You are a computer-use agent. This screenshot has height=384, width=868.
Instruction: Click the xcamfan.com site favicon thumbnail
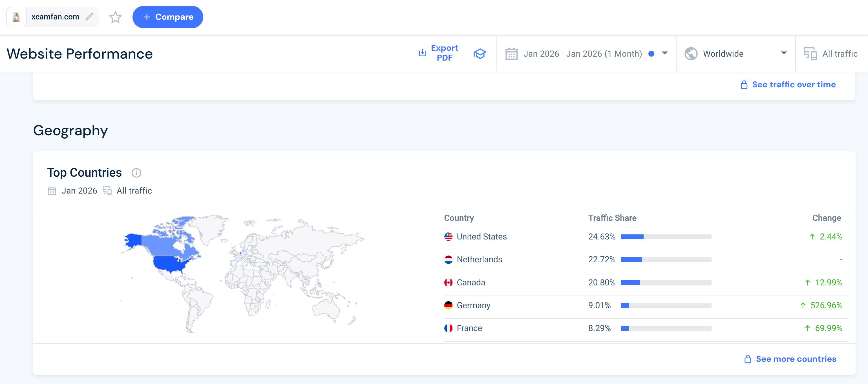coord(16,17)
